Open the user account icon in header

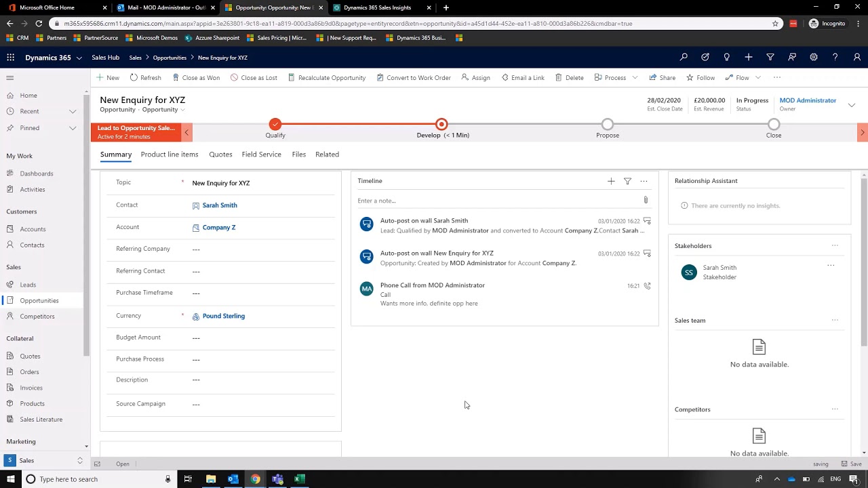pos(857,58)
